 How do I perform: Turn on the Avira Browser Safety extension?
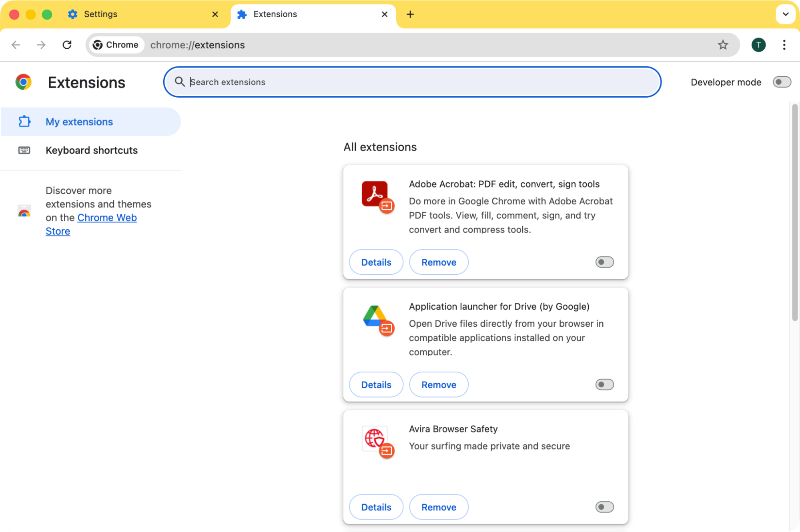point(604,507)
